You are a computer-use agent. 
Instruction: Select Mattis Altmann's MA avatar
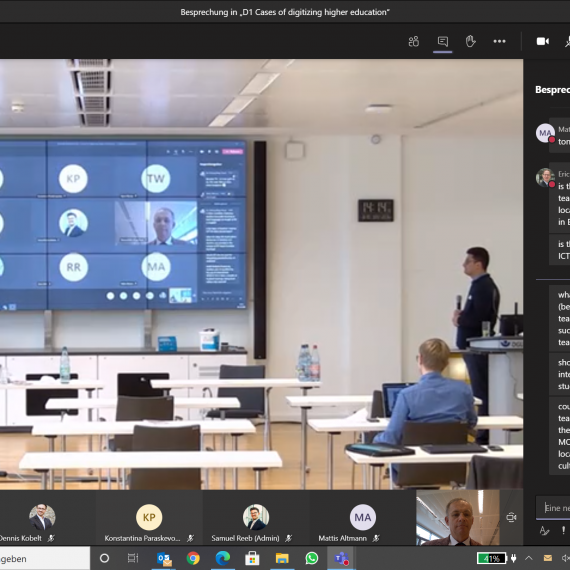[363, 517]
